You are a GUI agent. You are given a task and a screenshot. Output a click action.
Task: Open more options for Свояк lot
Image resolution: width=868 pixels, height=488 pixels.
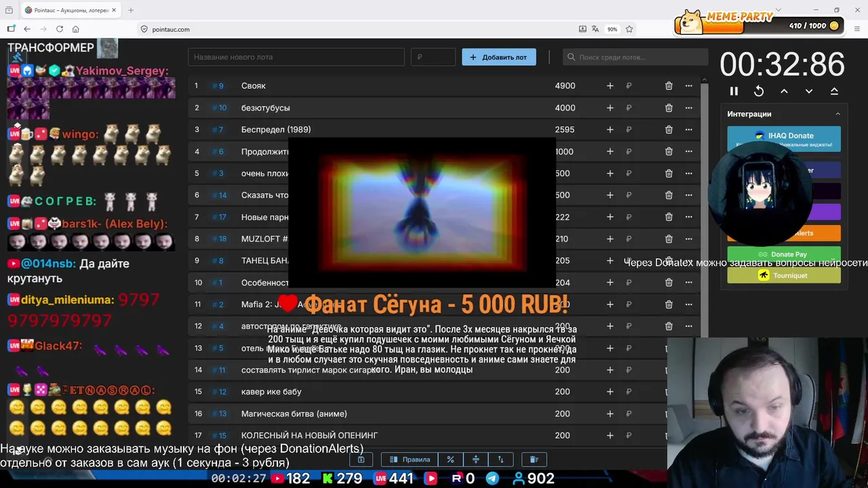689,86
